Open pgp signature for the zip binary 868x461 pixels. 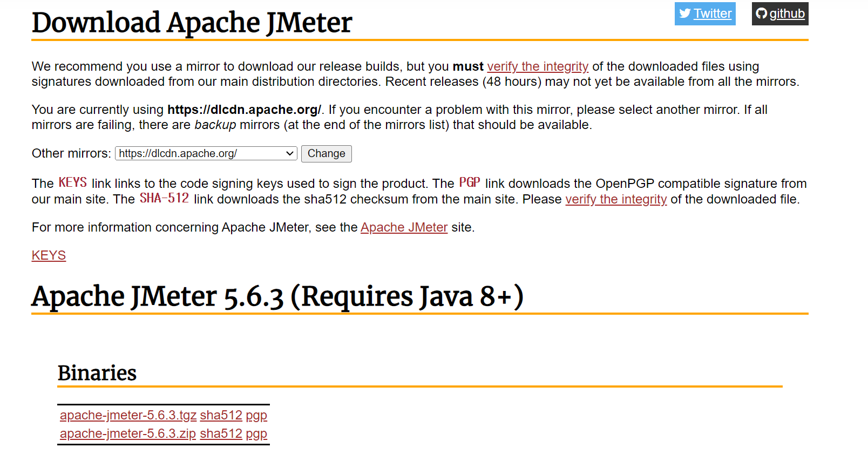pyautogui.click(x=256, y=434)
